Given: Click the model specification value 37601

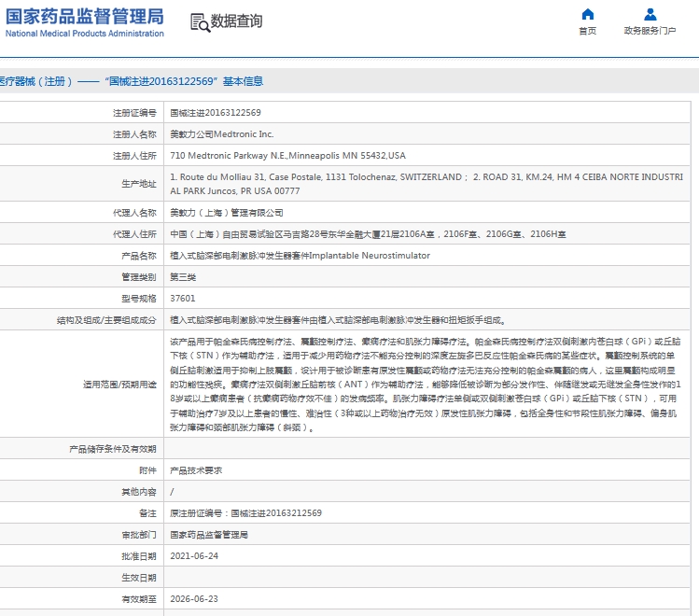Looking at the screenshot, I should tap(183, 298).
